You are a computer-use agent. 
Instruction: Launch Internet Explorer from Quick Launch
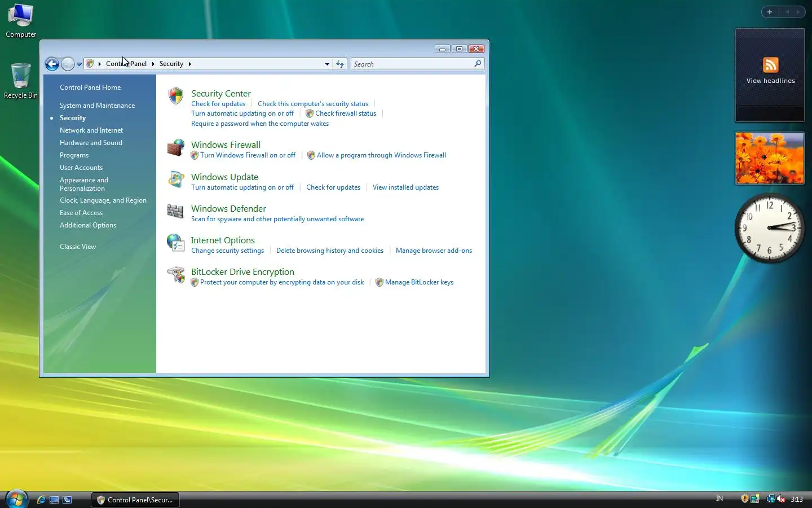41,500
